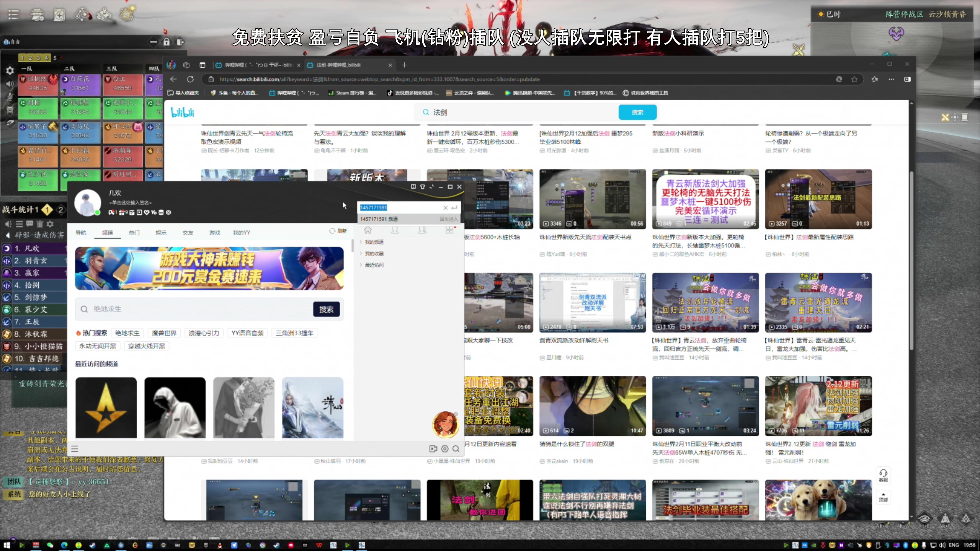Viewport: 980px width, 551px height.
Task: Switch to 导航 tab in YY
Action: tap(81, 232)
